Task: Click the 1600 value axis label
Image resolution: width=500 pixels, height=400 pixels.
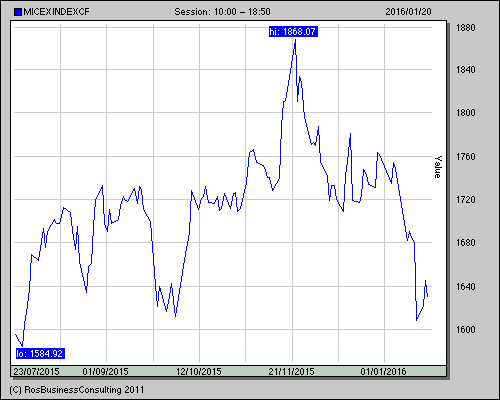Action: tap(466, 330)
